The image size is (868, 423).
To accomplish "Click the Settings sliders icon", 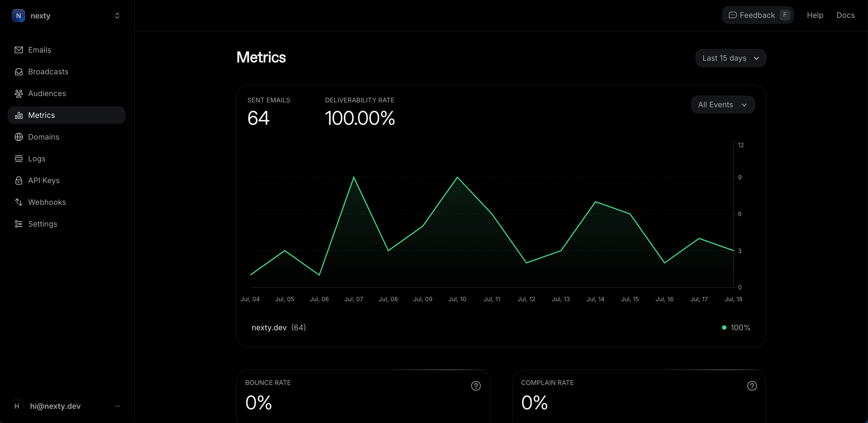I will tap(19, 224).
